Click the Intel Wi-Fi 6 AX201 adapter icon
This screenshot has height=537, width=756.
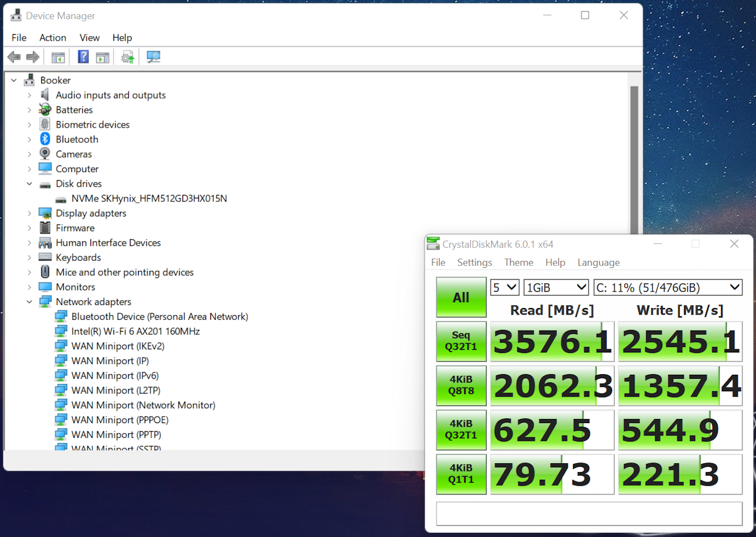point(61,331)
